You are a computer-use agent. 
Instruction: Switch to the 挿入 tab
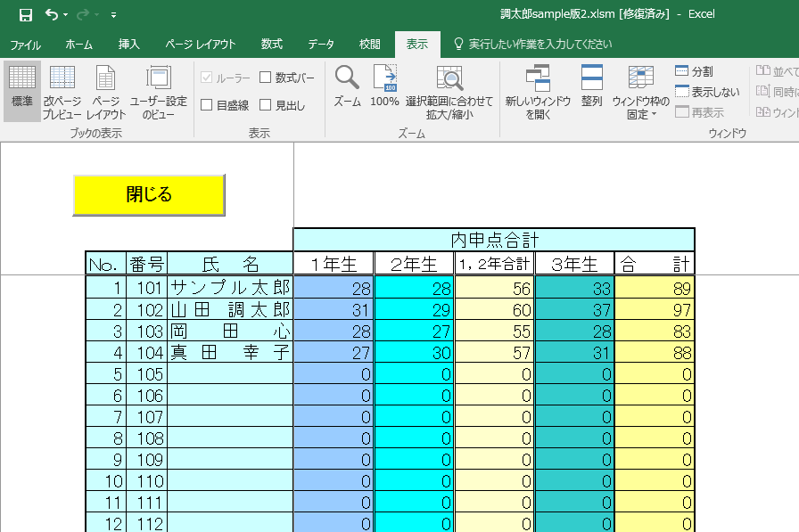129,45
